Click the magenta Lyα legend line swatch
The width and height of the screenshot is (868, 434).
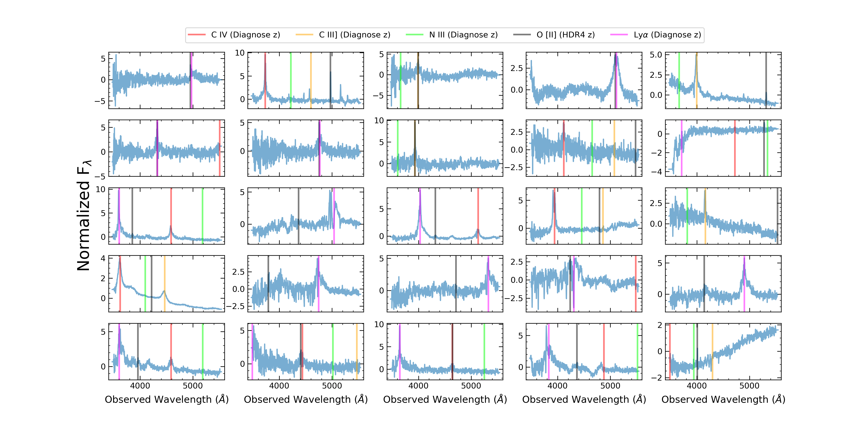(x=619, y=35)
